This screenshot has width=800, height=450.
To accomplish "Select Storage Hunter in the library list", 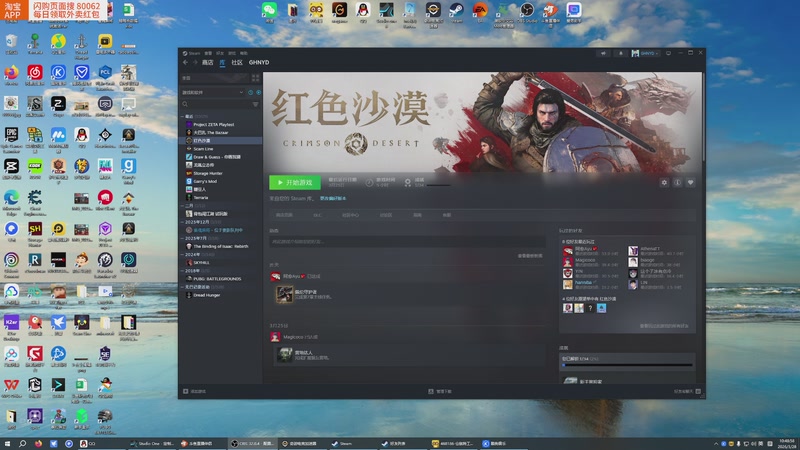I will [221, 173].
